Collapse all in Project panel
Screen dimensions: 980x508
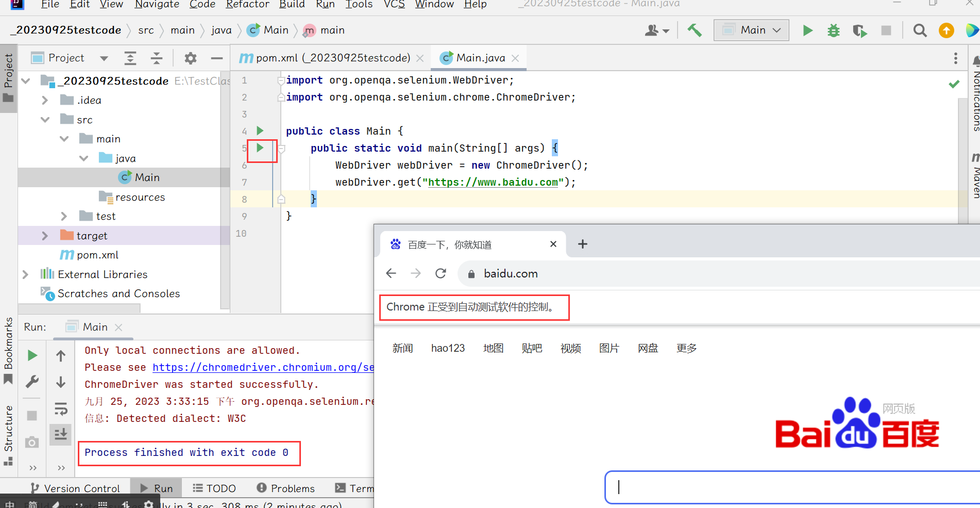tap(157, 58)
